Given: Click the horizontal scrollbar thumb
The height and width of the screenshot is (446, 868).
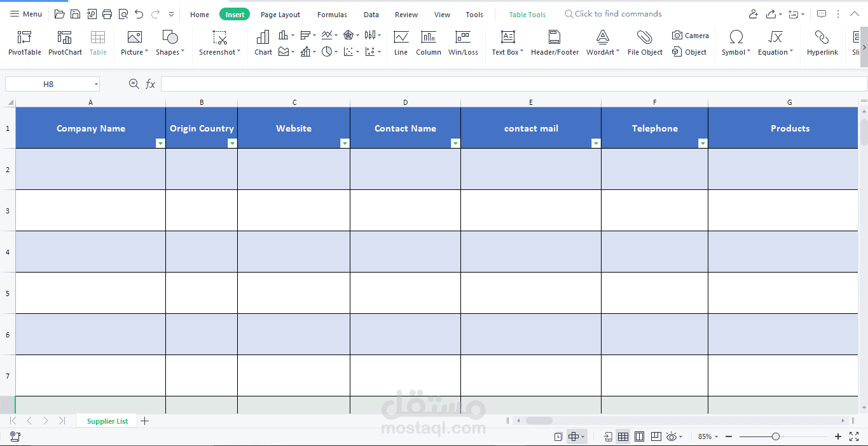Looking at the screenshot, I should (x=539, y=421).
